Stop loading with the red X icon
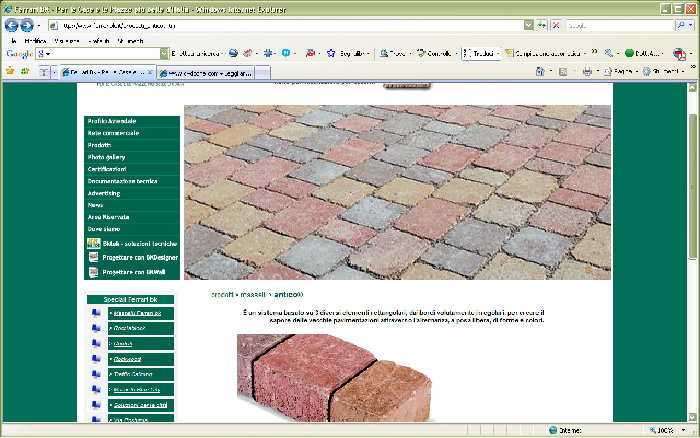Screen dimensions: 700x438 coord(556,25)
